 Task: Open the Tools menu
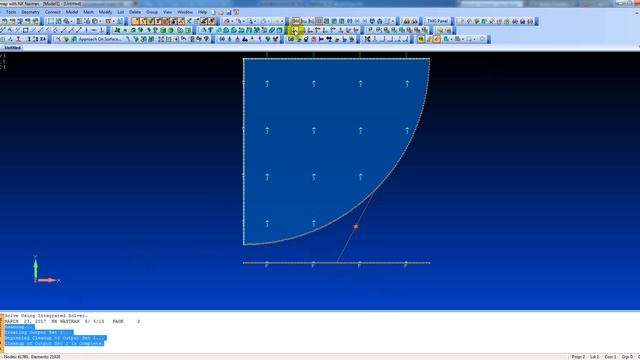point(11,12)
